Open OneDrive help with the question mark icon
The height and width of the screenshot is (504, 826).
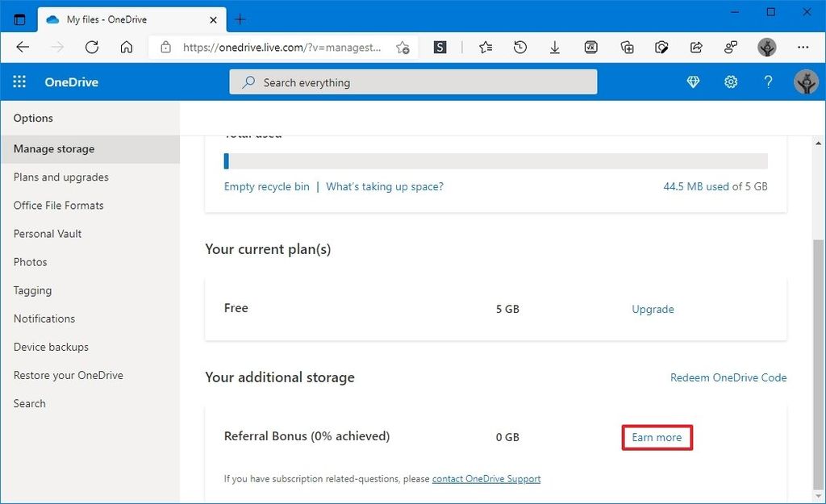(768, 81)
